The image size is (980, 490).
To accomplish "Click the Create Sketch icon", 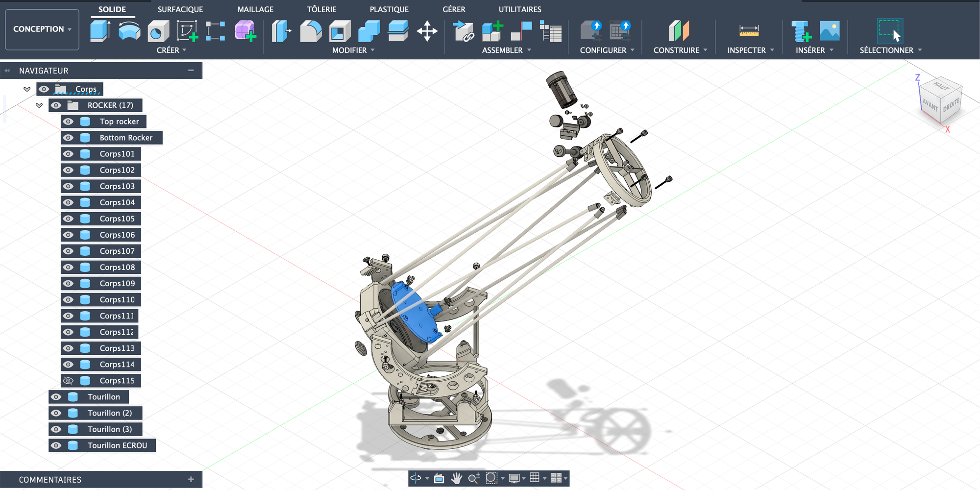I will point(187,31).
